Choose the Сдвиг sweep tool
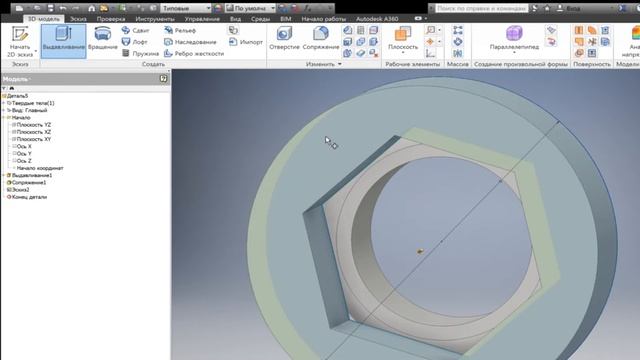This screenshot has width=640, height=360. 136,30
